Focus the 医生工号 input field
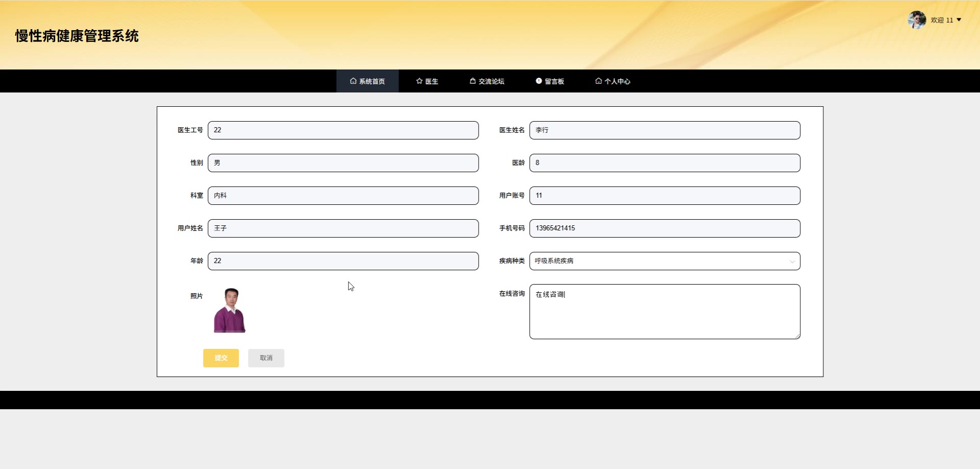This screenshot has height=469, width=980. click(x=343, y=130)
